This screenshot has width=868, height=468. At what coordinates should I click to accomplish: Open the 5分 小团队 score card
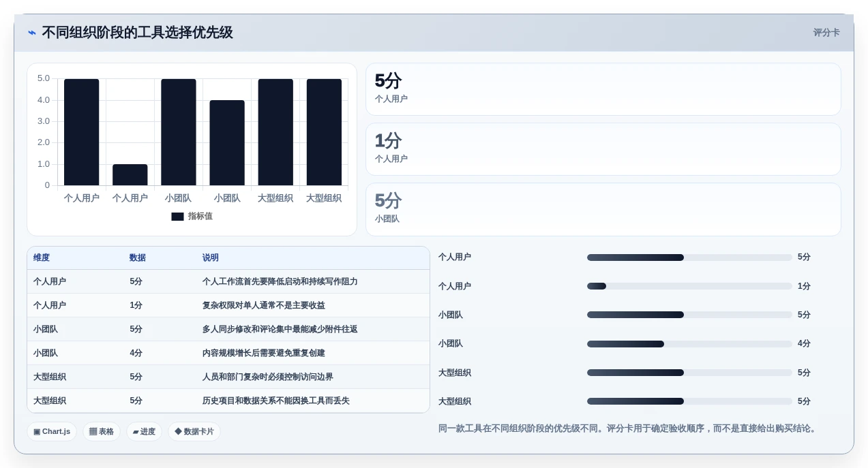(603, 209)
